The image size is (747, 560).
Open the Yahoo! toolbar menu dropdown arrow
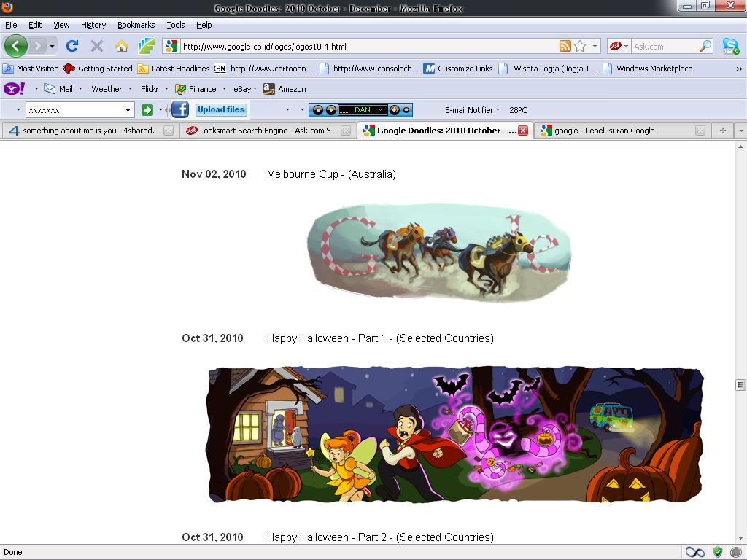36,88
